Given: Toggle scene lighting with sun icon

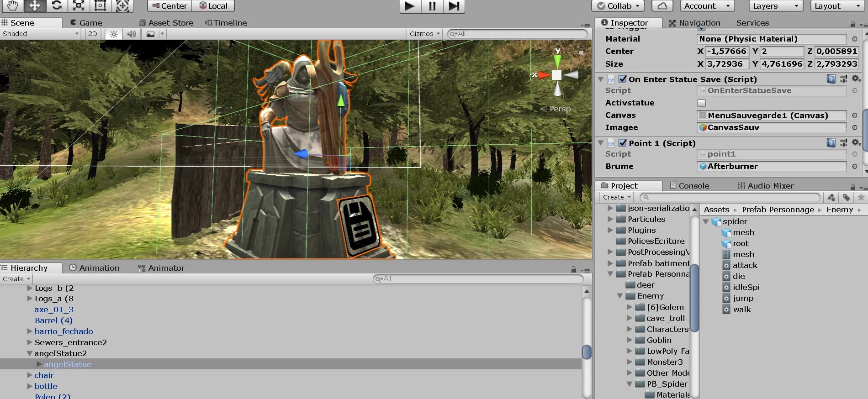Looking at the screenshot, I should (x=114, y=34).
